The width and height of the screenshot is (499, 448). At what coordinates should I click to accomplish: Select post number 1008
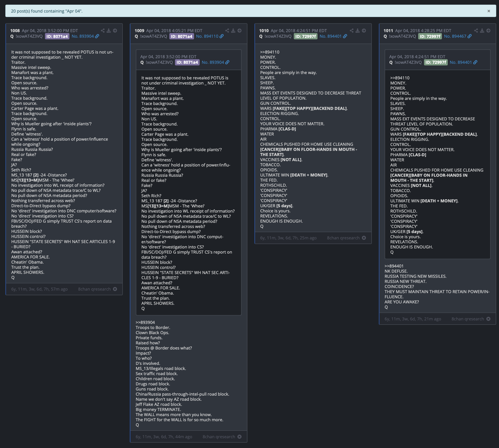15,31
